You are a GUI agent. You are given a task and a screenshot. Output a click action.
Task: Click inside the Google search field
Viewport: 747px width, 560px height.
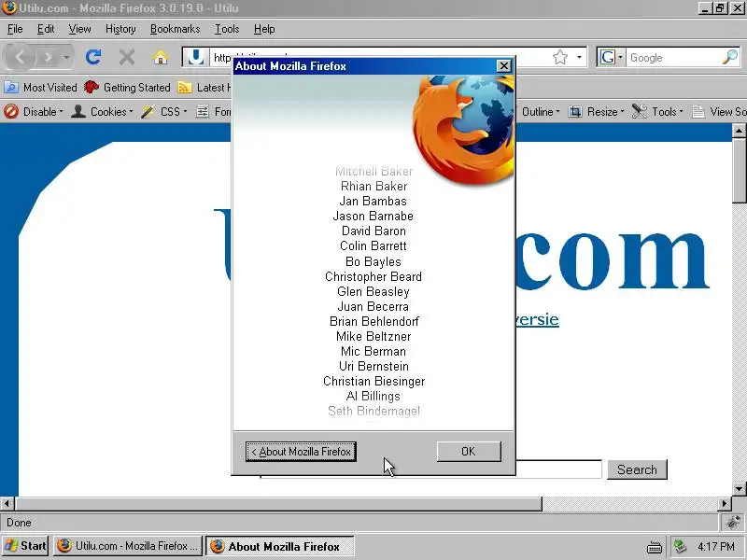pos(673,58)
